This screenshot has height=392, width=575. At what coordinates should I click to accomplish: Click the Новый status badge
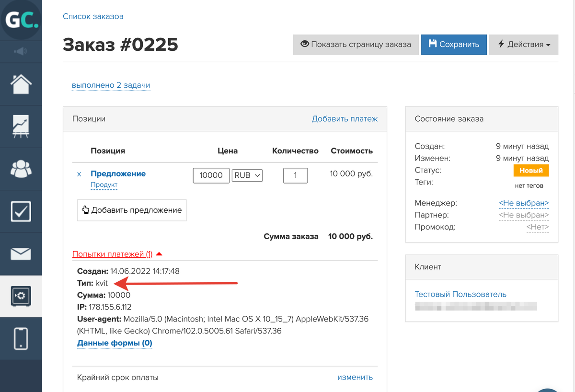click(531, 170)
